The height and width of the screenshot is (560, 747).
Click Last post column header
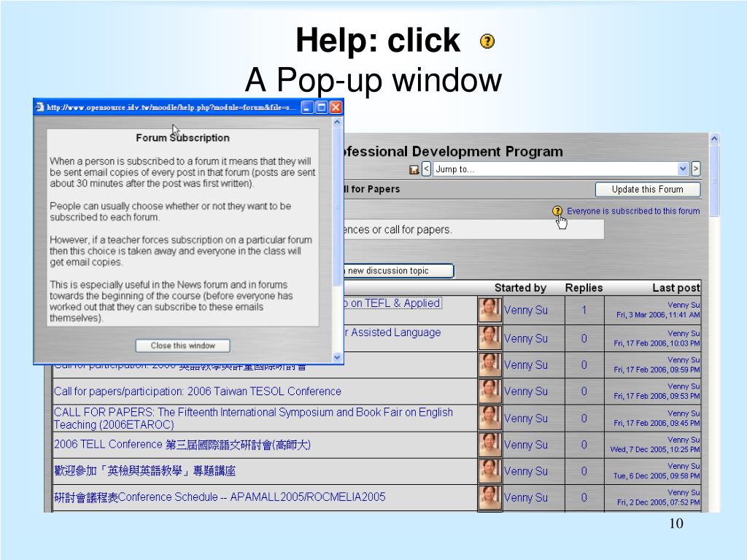click(676, 287)
